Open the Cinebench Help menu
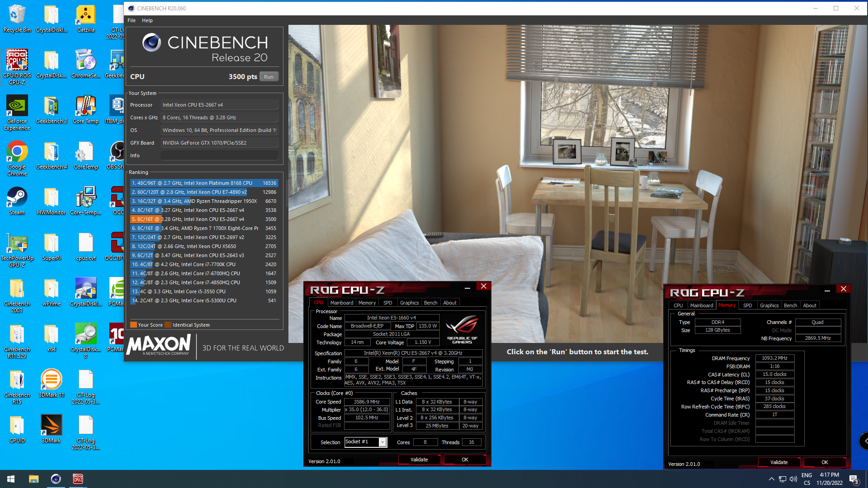868x488 pixels. 147,20
